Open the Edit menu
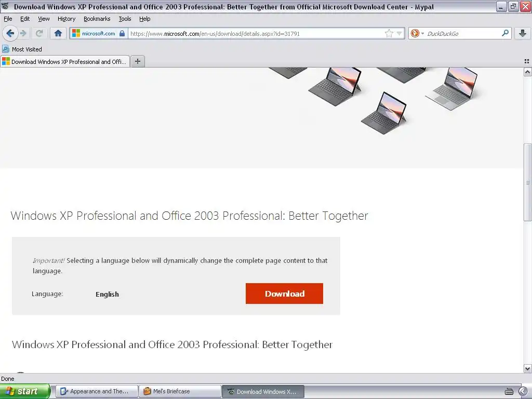532x399 pixels. tap(25, 19)
